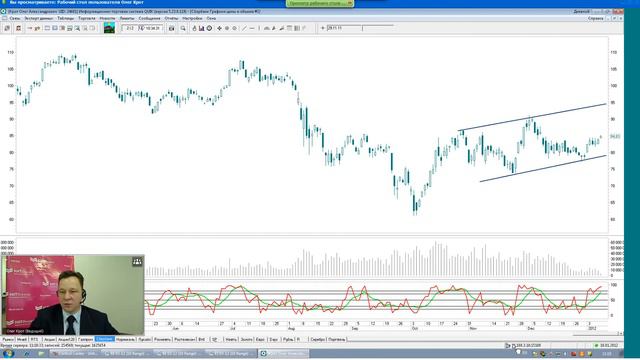Switch to the Акции20 tab

tap(66, 339)
